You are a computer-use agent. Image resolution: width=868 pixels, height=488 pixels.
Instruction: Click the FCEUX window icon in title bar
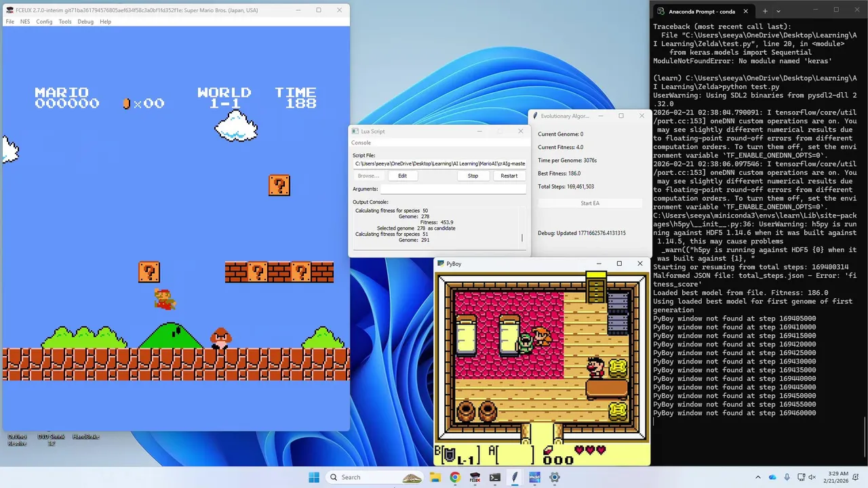point(9,10)
